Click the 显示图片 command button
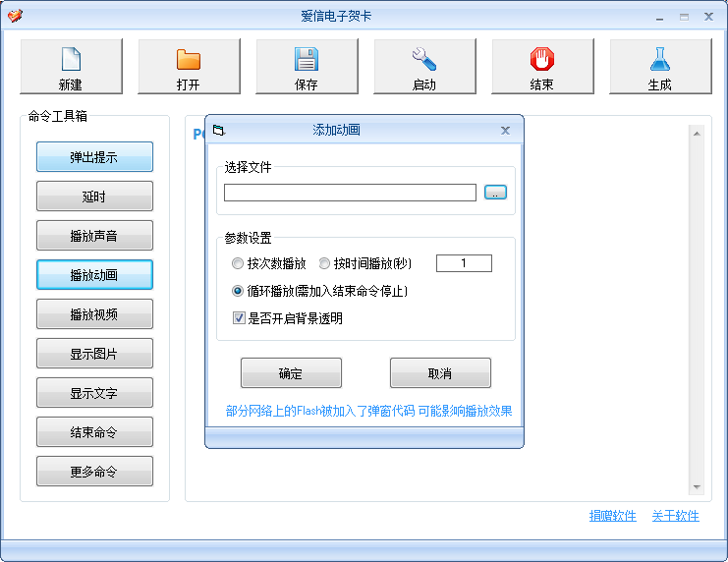This screenshot has width=728, height=562. pyautogui.click(x=94, y=354)
